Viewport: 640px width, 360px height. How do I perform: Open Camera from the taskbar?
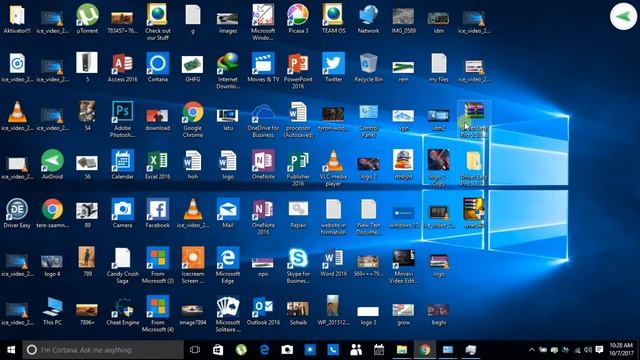287,350
